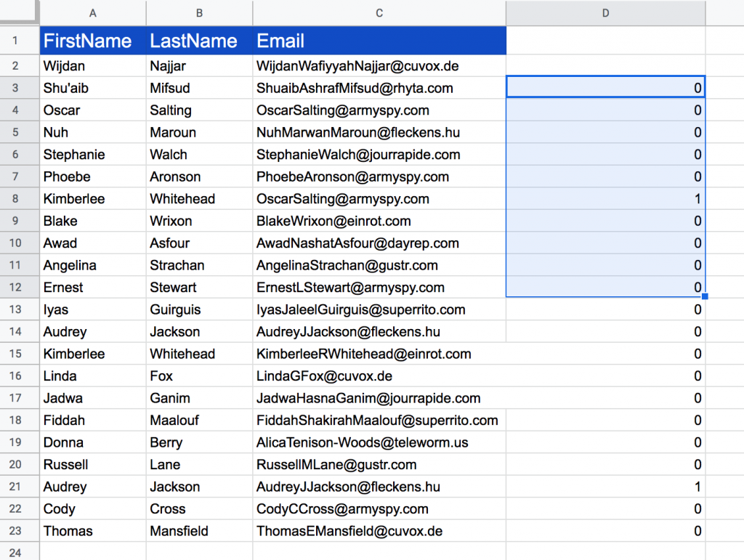This screenshot has width=744, height=560.
Task: Select the cell containing Mansfield
Action: (x=199, y=531)
